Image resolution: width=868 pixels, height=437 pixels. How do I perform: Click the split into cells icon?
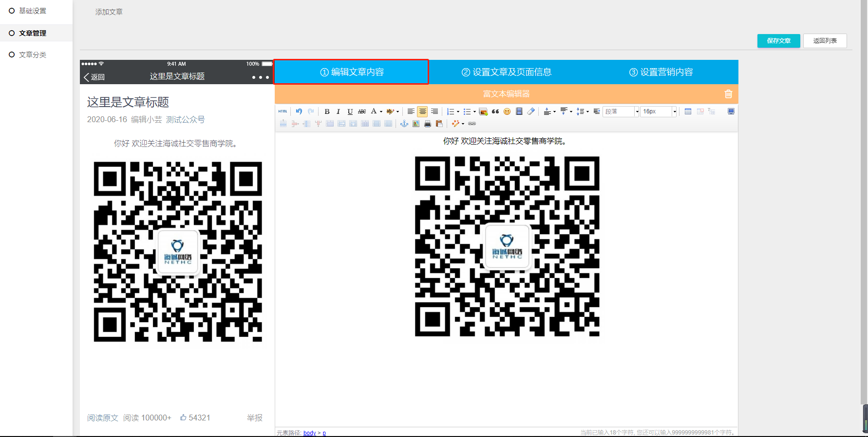pos(365,124)
